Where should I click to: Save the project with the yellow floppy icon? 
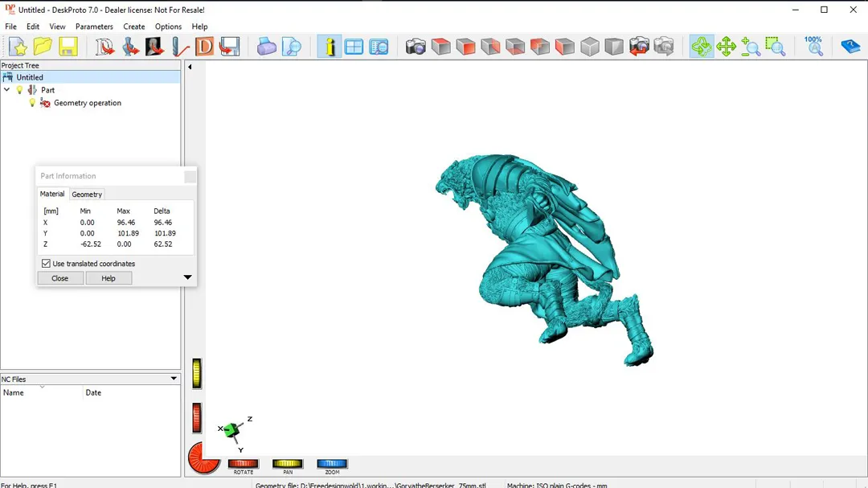point(68,47)
